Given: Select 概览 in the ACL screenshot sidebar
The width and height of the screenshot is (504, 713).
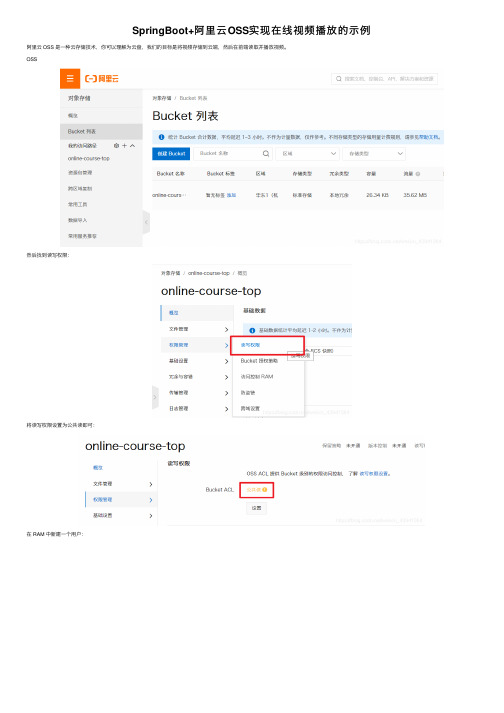Looking at the screenshot, I should tap(98, 468).
